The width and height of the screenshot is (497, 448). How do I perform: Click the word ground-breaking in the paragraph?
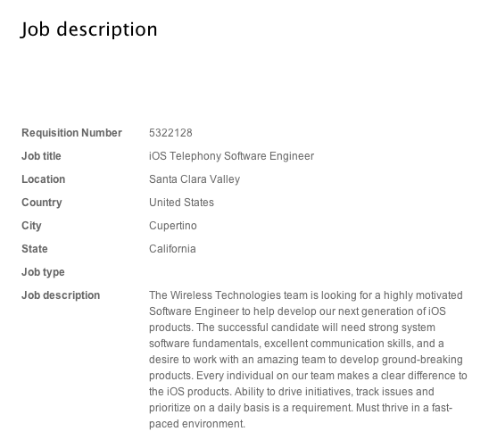pos(422,360)
